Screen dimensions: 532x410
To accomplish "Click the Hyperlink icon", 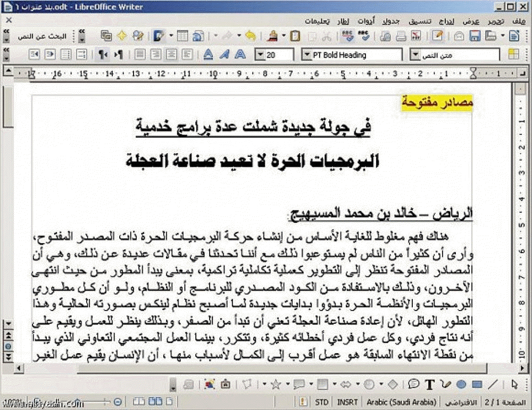I will click(198, 36).
